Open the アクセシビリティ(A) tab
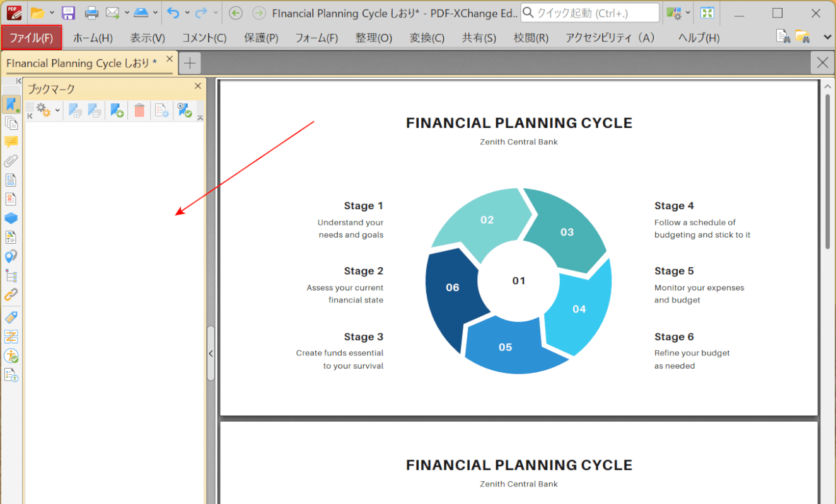This screenshot has height=504, width=836. (x=610, y=38)
